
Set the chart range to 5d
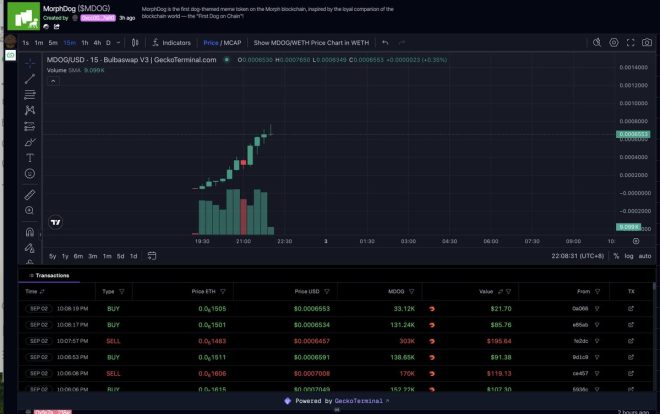[x=120, y=256]
